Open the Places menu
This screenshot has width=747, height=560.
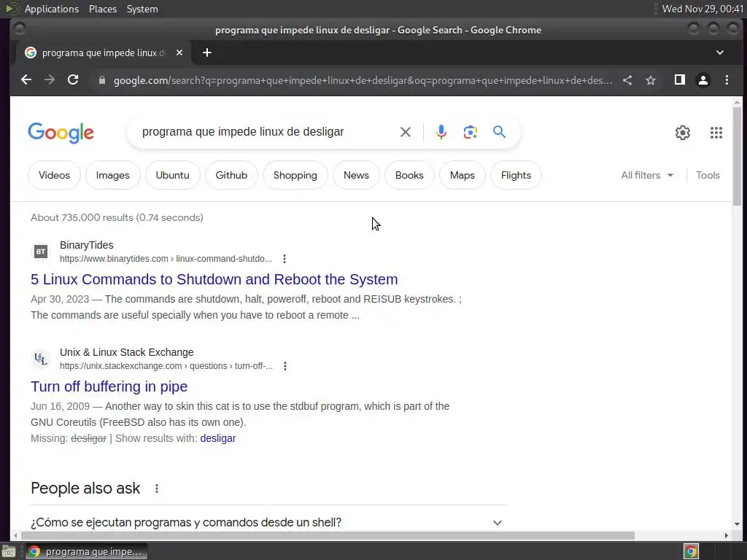click(x=103, y=9)
